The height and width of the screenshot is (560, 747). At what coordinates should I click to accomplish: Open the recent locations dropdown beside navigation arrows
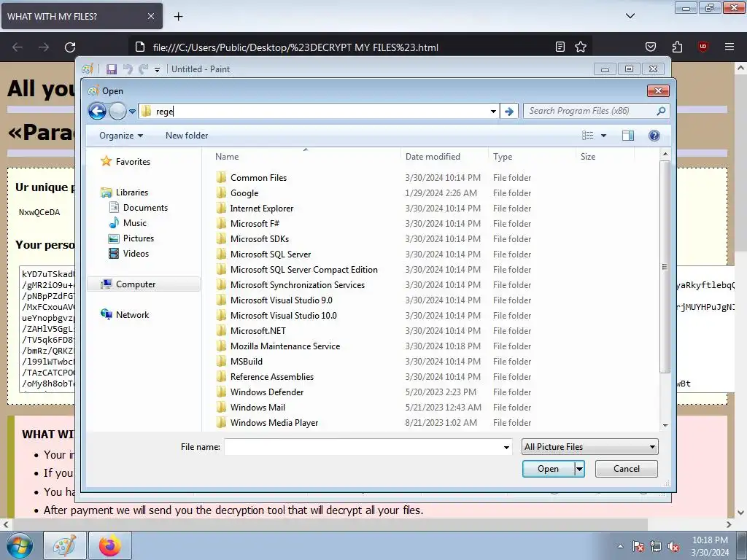[x=133, y=112]
